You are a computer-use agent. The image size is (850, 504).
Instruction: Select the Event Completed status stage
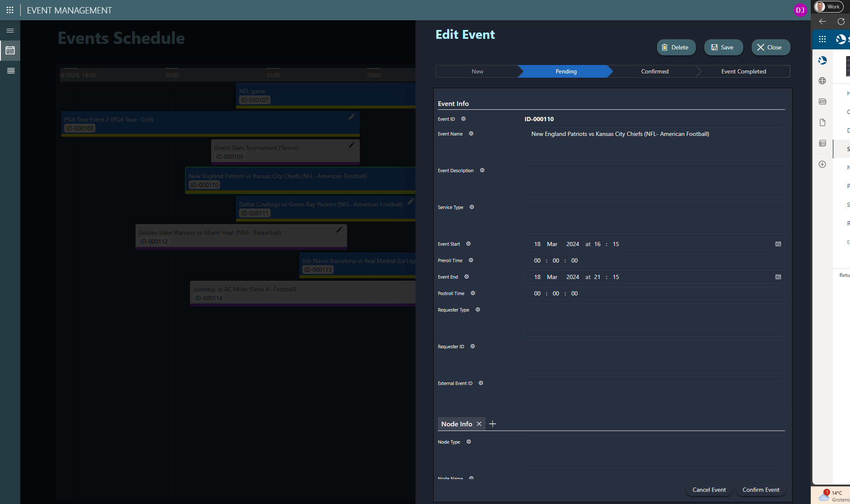coord(743,71)
